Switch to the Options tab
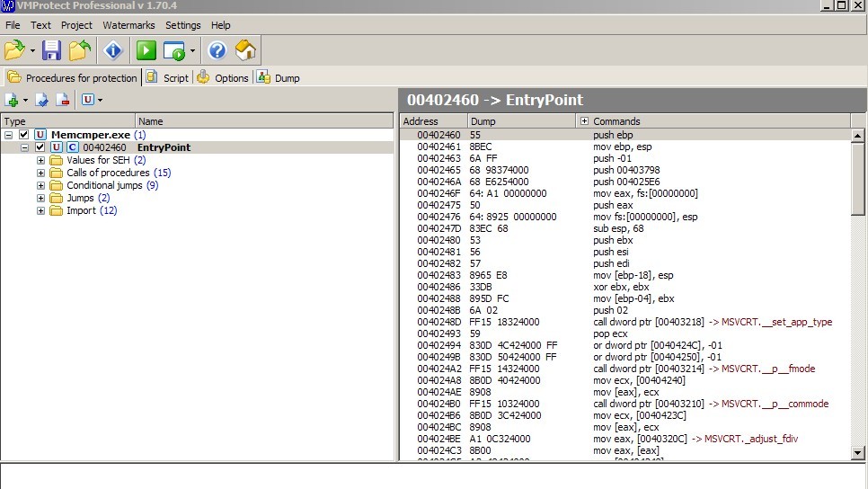868x489 pixels. [x=223, y=77]
